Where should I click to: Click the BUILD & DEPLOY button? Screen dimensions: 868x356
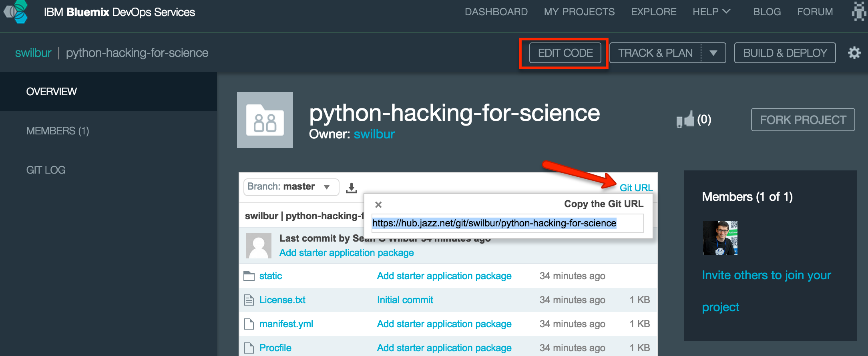click(x=785, y=53)
